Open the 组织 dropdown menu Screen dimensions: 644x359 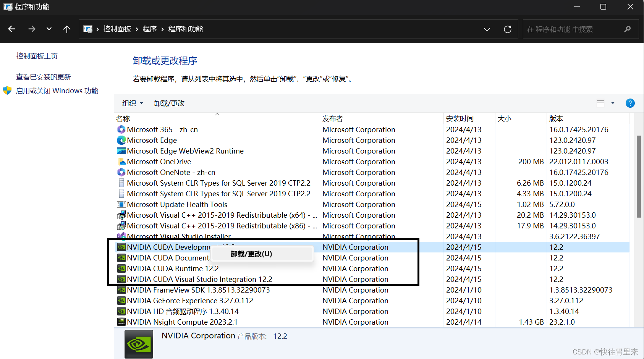133,103
